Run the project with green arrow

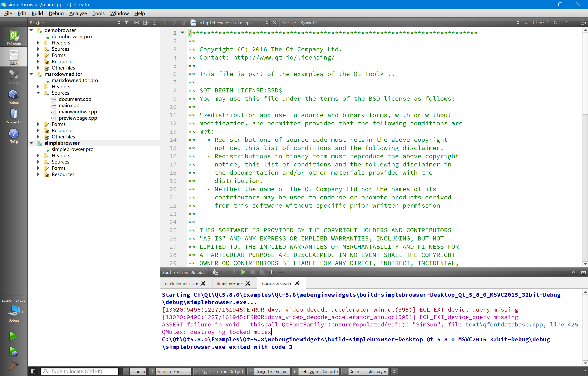14,336
